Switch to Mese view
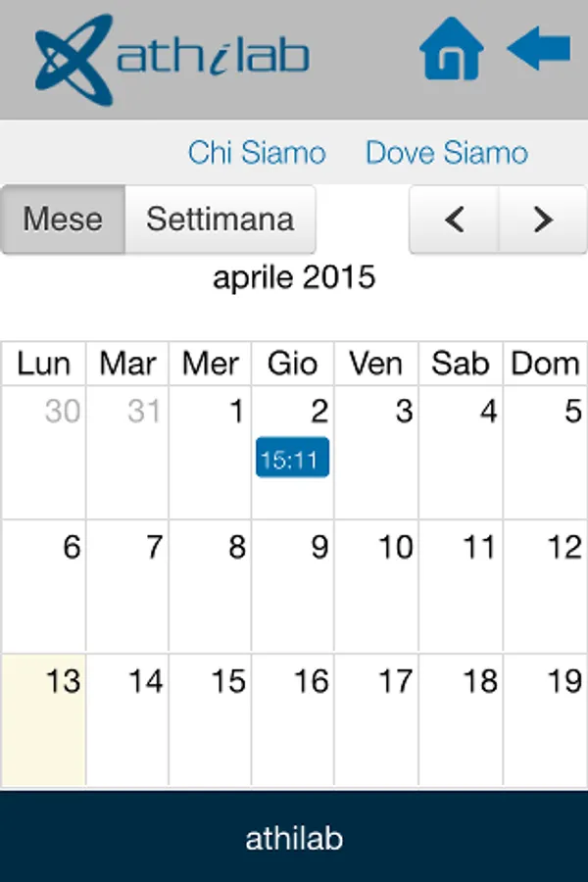The width and height of the screenshot is (588, 882). 63,220
